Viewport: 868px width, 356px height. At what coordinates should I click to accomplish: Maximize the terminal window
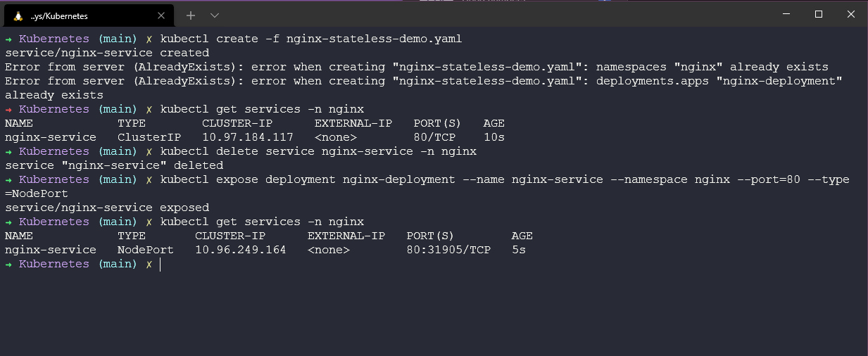point(819,14)
